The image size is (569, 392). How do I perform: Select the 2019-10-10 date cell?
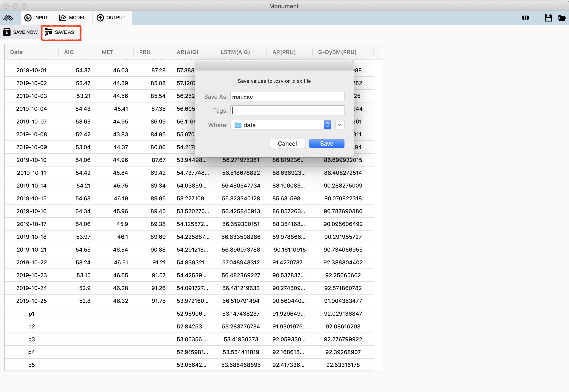click(x=31, y=160)
